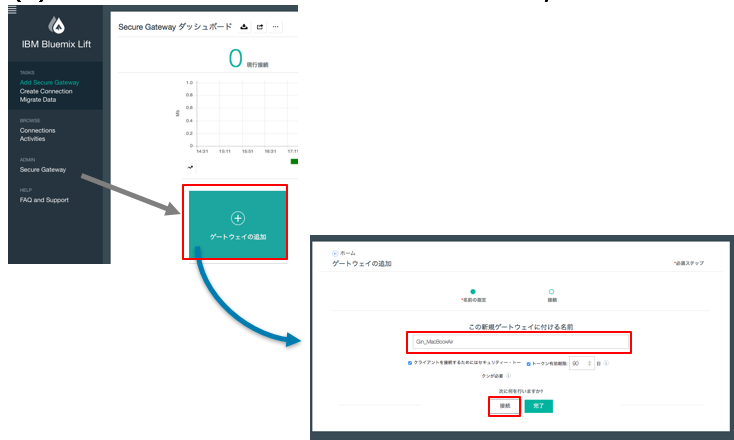Click the Secure Gateway ダッシュボード title
This screenshot has height=440, width=734.
175,27
